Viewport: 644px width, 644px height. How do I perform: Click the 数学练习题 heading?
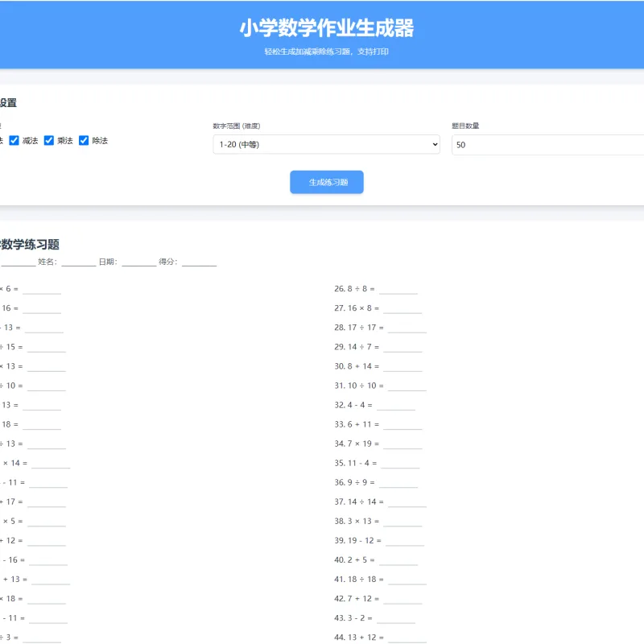click(x=30, y=245)
